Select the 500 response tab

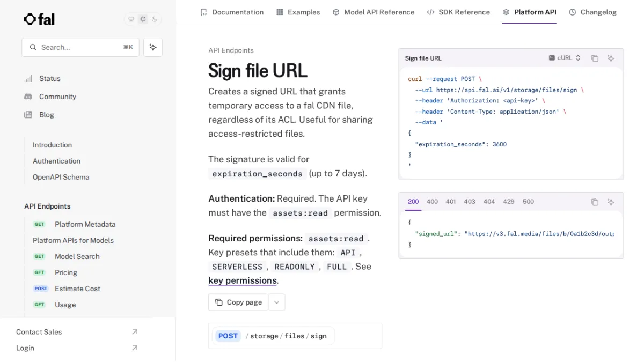click(x=528, y=202)
